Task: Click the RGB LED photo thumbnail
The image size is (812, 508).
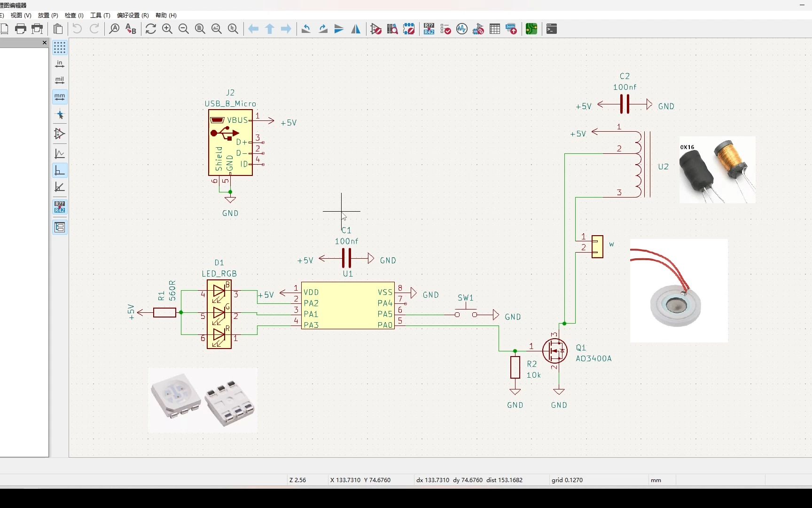Action: 203,400
